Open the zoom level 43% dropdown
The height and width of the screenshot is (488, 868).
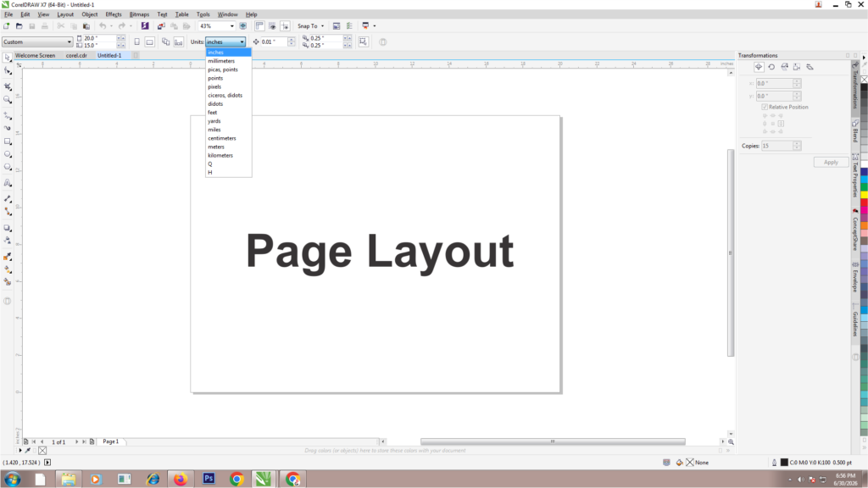232,26
